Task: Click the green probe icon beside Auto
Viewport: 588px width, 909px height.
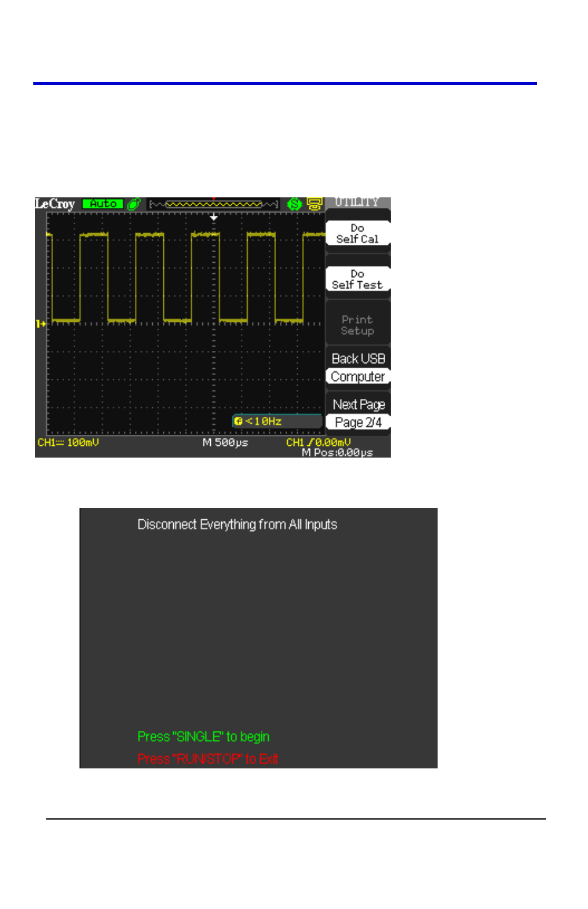Action: [x=134, y=204]
